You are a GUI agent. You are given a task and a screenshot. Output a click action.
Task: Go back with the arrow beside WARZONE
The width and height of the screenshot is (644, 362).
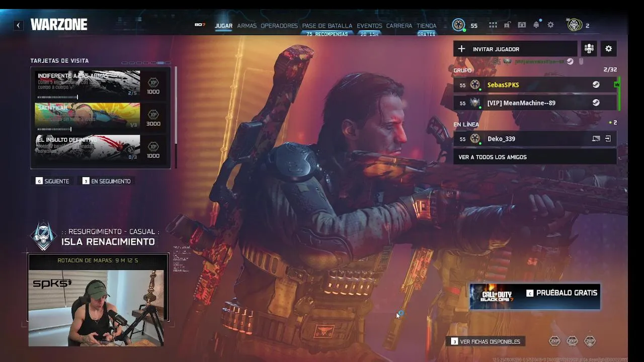coord(18,25)
